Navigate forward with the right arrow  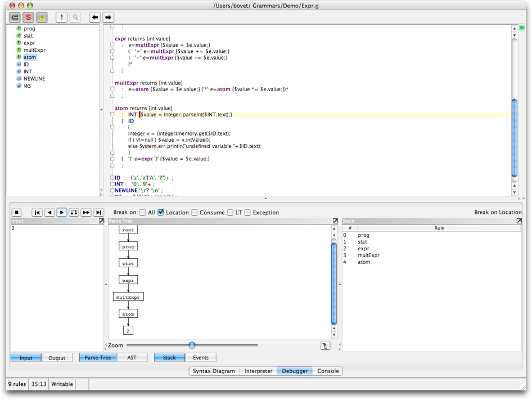click(108, 17)
